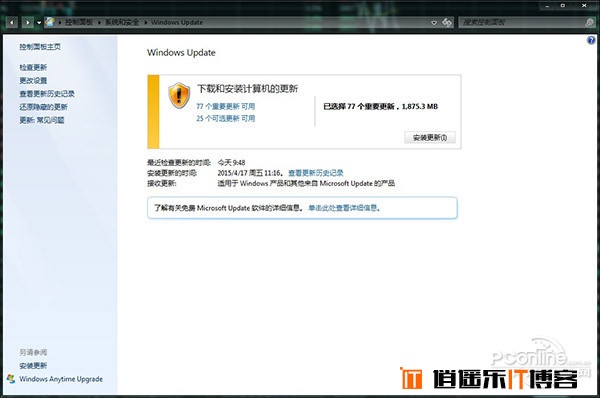
Task: Select Windows Update breadcrumb in address bar
Action: pyautogui.click(x=177, y=22)
